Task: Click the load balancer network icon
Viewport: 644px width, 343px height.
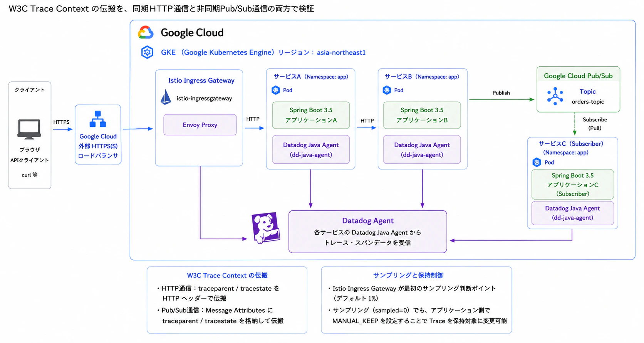Action: coord(98,119)
